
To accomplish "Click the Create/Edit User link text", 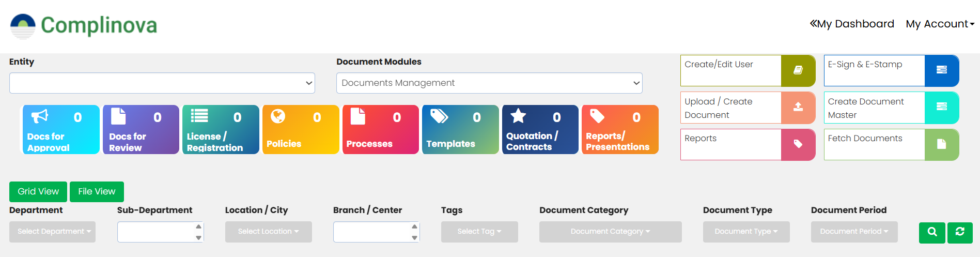I will (x=719, y=65).
